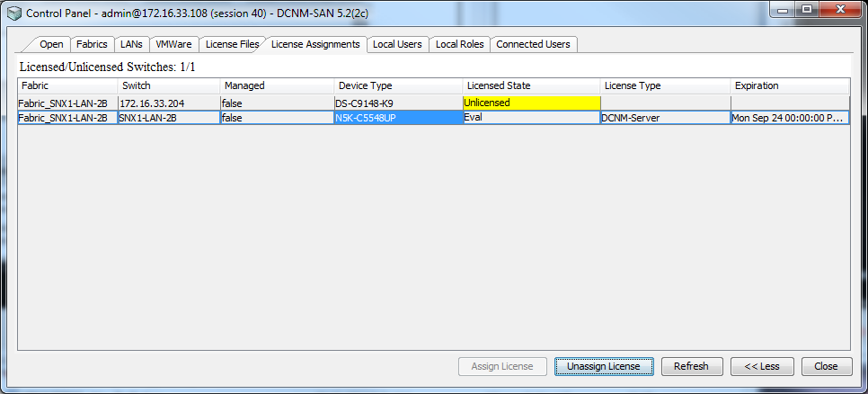The image size is (868, 394).
Task: Close the window with the red X
Action: 840,9
